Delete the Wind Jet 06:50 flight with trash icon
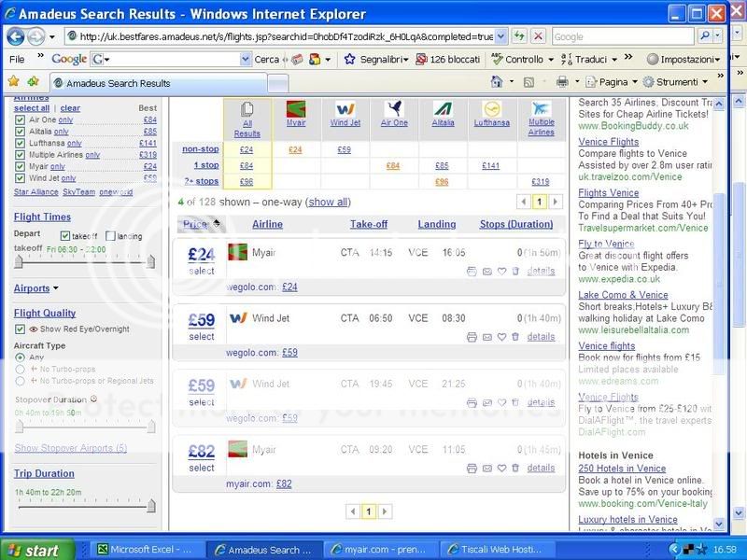 [x=515, y=337]
